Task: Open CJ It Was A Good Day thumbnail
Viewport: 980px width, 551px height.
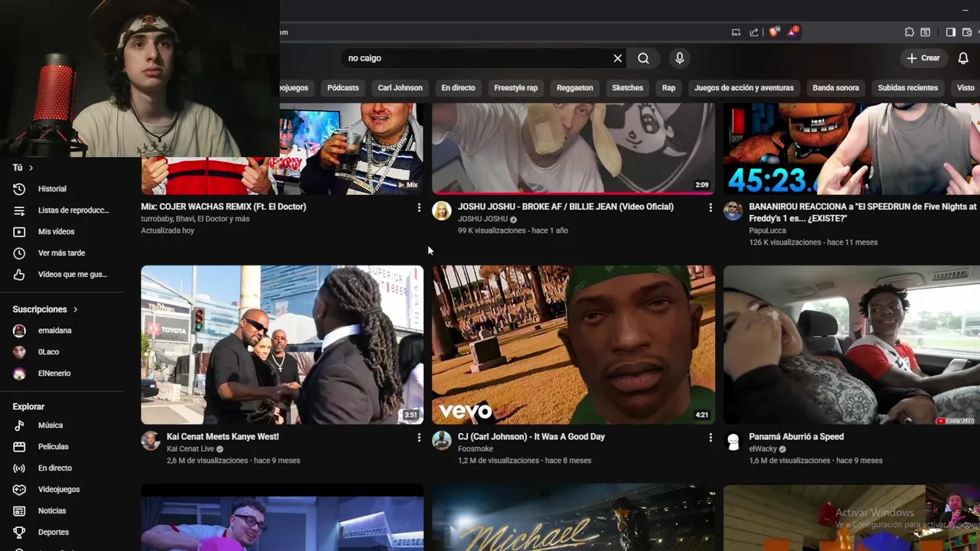Action: [x=573, y=345]
